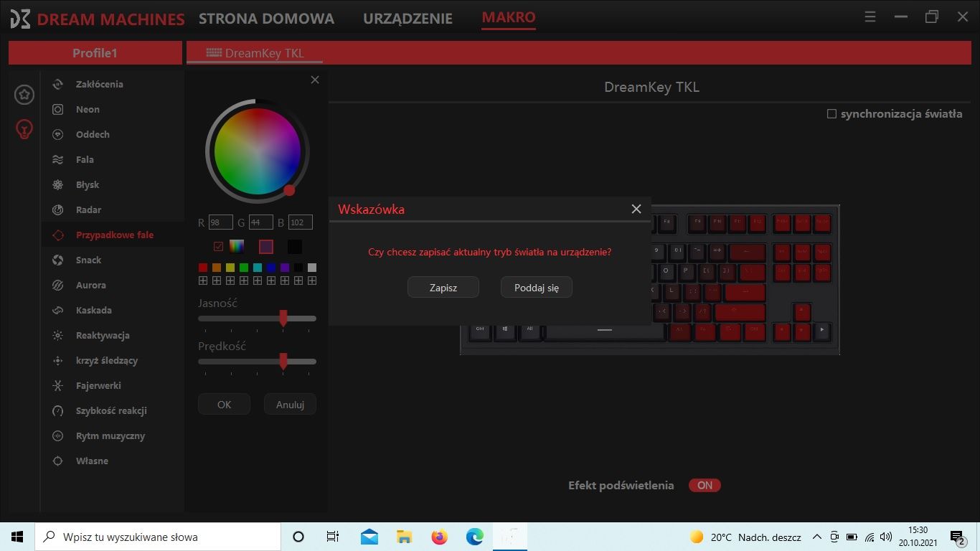This screenshot has height=551, width=980.
Task: Open the Dream Machines hamburger menu
Action: [x=870, y=17]
